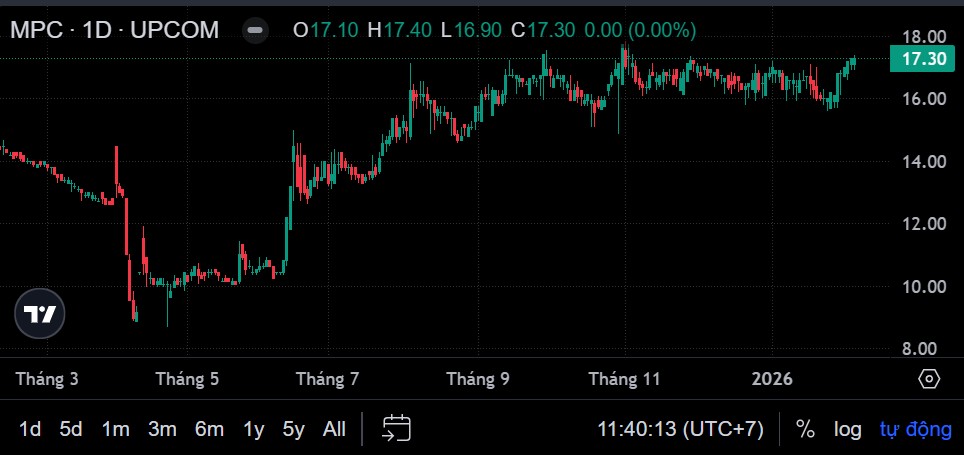Click the MPC · 1D · UPCOM symbol title
The width and height of the screenshot is (964, 455).
115,30
